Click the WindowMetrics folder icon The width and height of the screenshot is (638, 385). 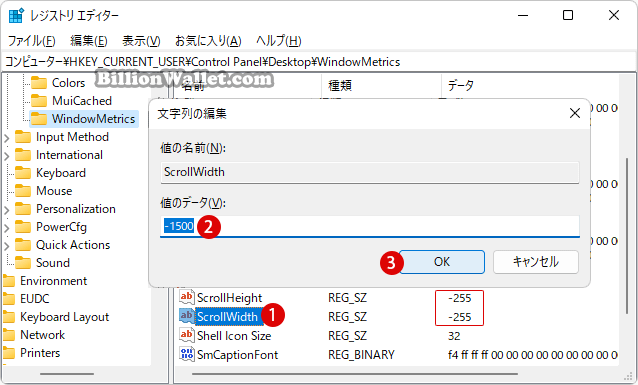tap(39, 119)
